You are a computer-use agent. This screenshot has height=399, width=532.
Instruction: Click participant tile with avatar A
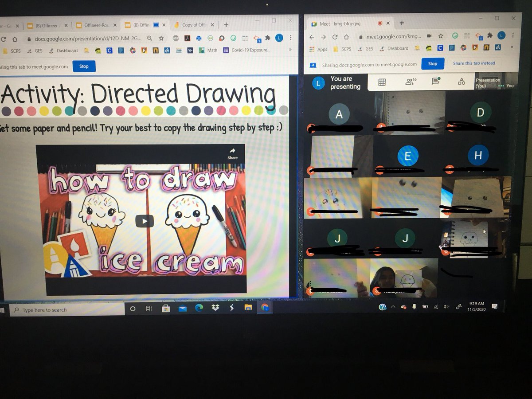pos(339,114)
